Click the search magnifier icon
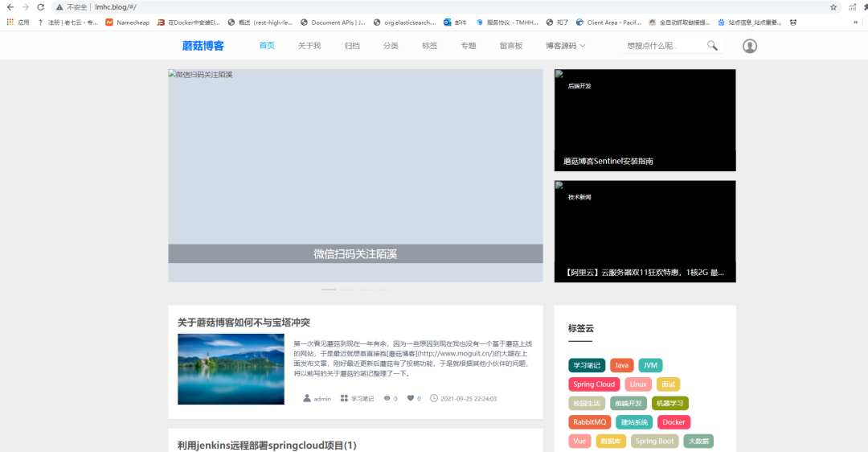Image resolution: width=868 pixels, height=452 pixels. click(x=712, y=45)
